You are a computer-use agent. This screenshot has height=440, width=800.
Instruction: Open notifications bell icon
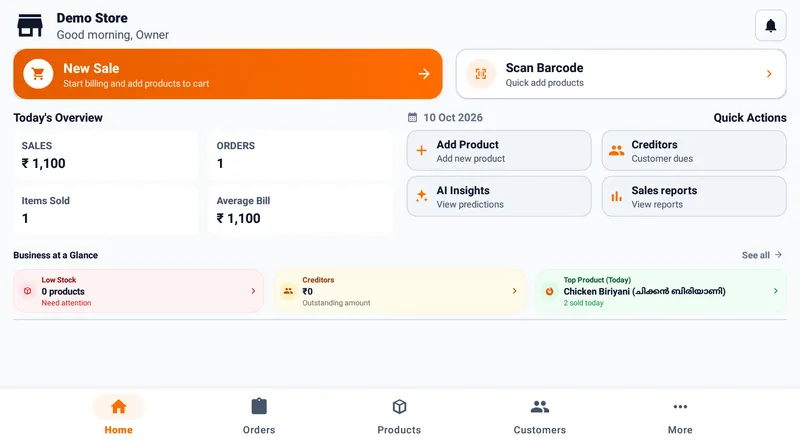tap(770, 25)
